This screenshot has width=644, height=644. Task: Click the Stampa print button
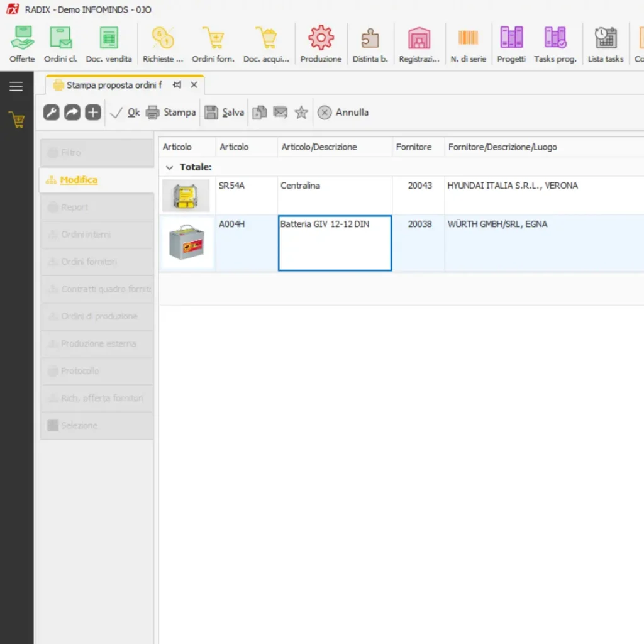pos(171,113)
